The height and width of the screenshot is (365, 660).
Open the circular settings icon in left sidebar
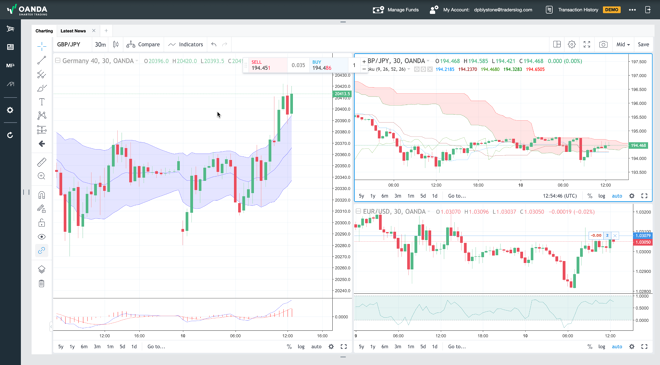point(10,110)
